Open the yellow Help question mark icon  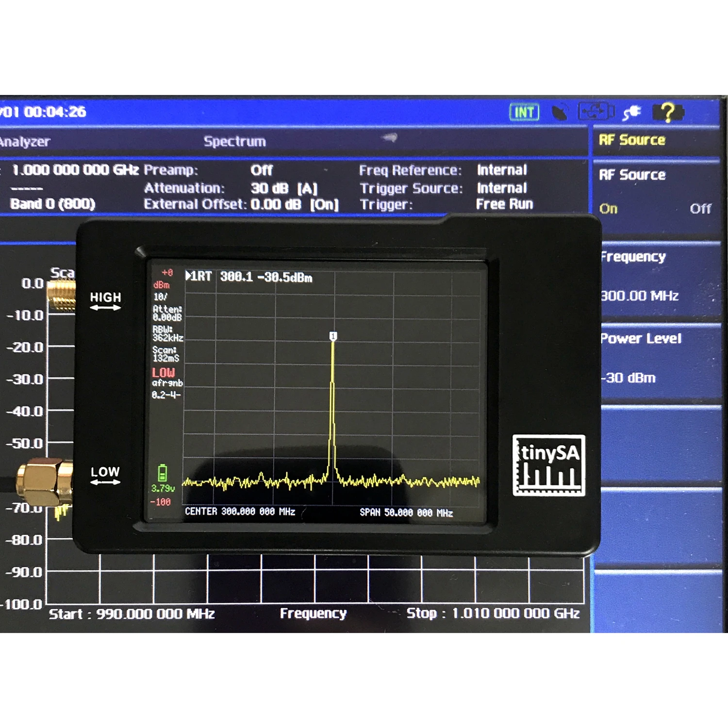668,111
